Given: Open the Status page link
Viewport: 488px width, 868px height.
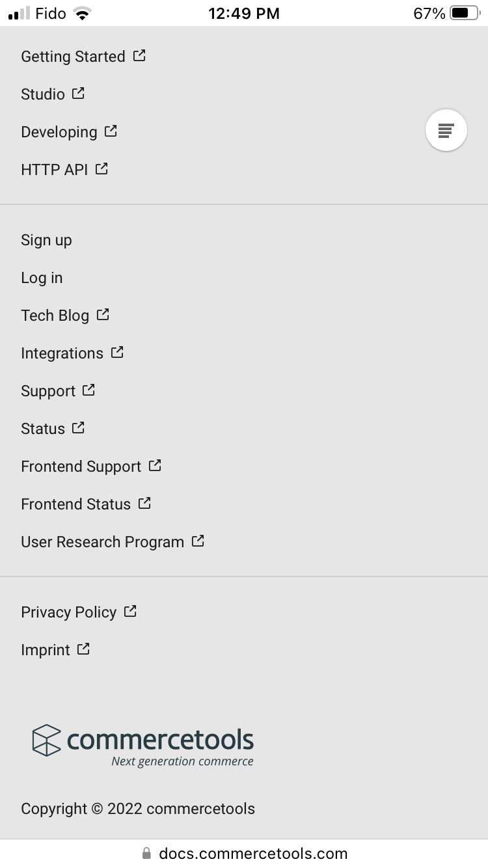Looking at the screenshot, I should tap(43, 429).
